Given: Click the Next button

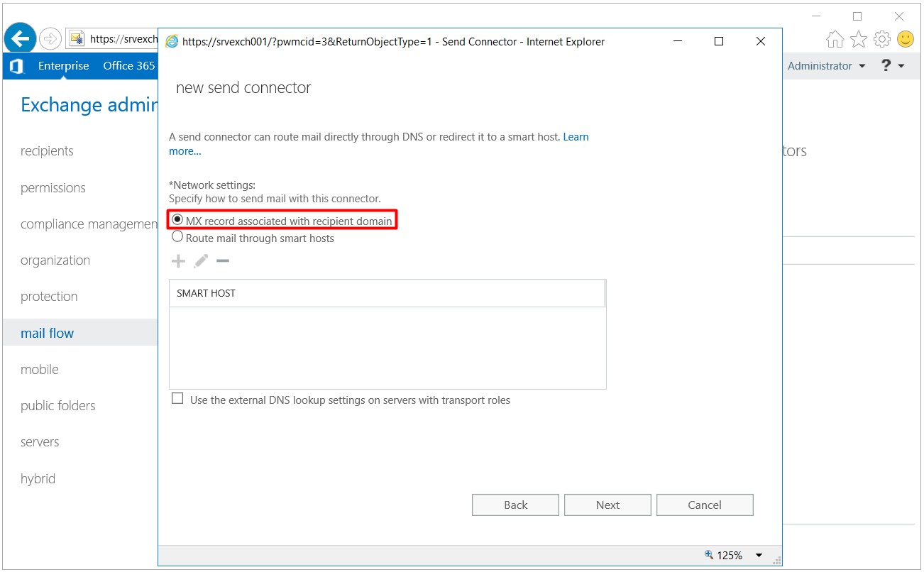Looking at the screenshot, I should (x=607, y=505).
